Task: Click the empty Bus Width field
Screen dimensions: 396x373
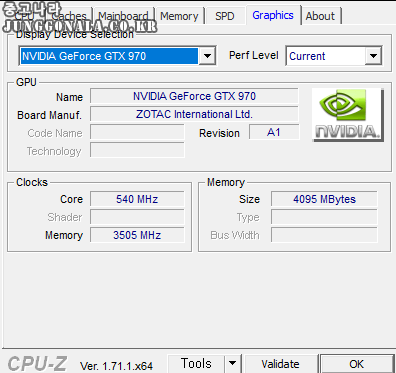Action: click(x=324, y=235)
